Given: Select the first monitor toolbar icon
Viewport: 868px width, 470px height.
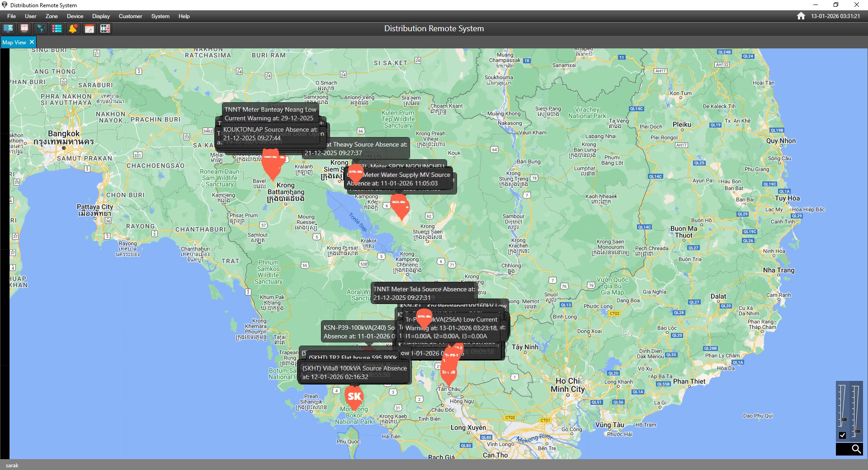Looking at the screenshot, I should click(8, 28).
